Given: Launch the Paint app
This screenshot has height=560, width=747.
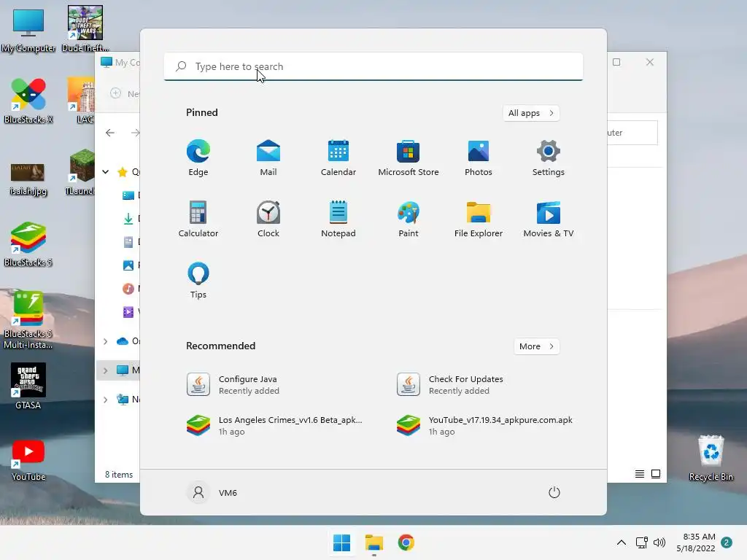Looking at the screenshot, I should (x=409, y=219).
